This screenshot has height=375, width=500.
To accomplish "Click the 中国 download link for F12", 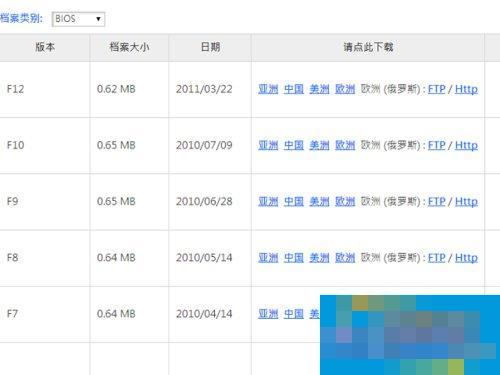I will (294, 89).
